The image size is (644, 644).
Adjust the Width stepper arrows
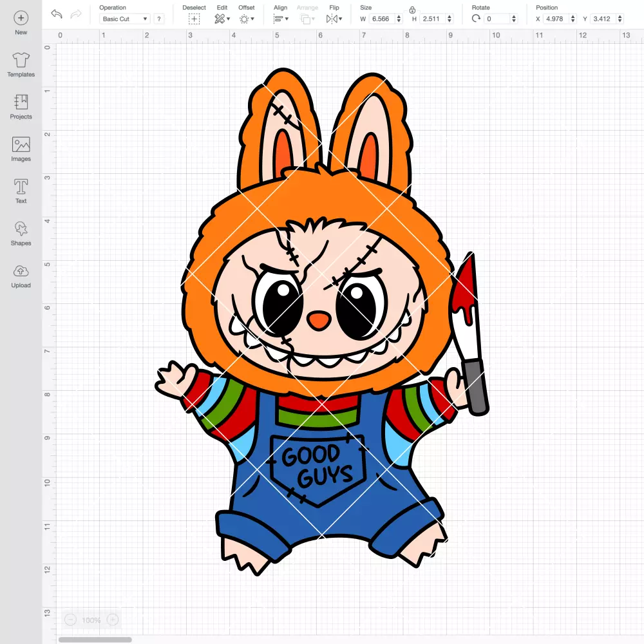[399, 19]
